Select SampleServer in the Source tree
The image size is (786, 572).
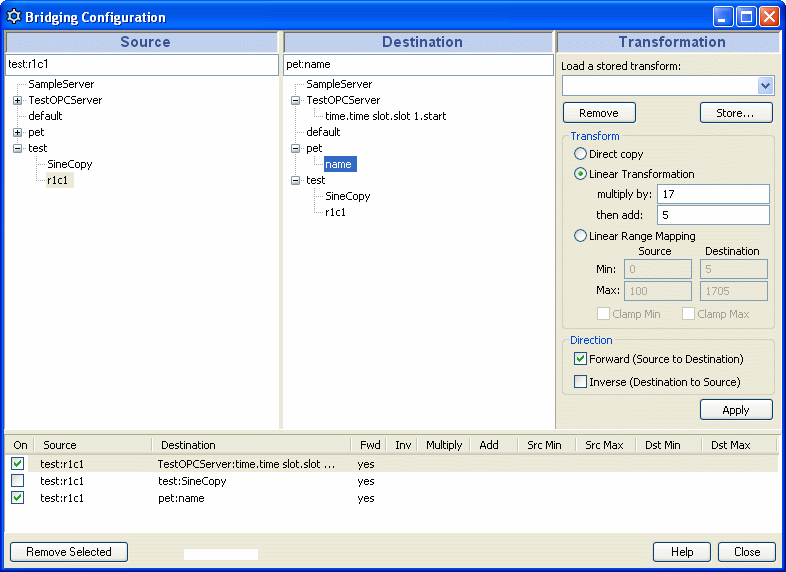61,84
